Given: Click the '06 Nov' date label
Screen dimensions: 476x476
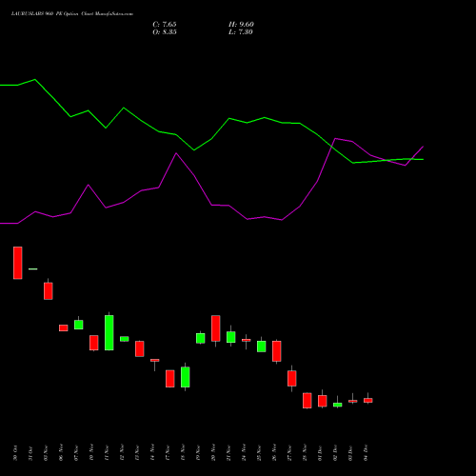Looking at the screenshot, I should [x=61, y=453].
